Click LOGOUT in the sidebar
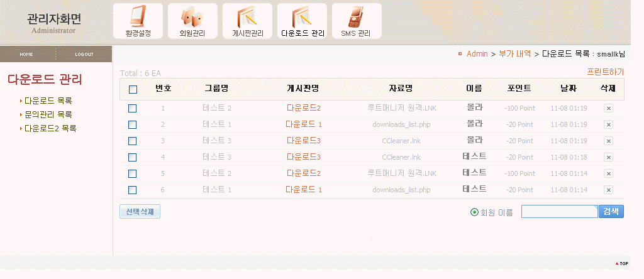The height and width of the screenshot is (279, 644). [84, 55]
